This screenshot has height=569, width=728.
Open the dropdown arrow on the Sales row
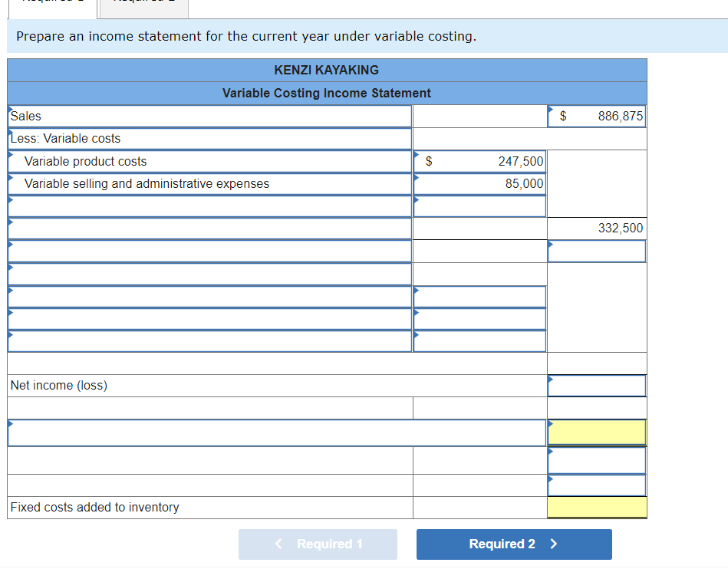(x=10, y=110)
